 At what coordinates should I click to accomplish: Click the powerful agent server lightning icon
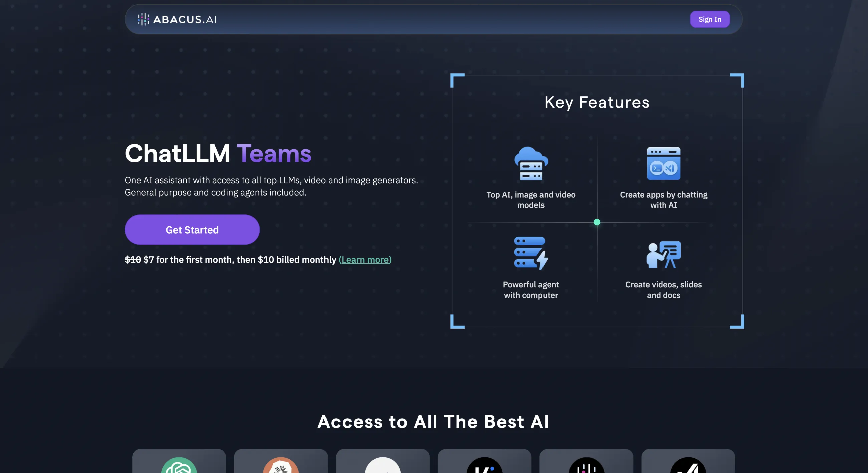tap(531, 253)
